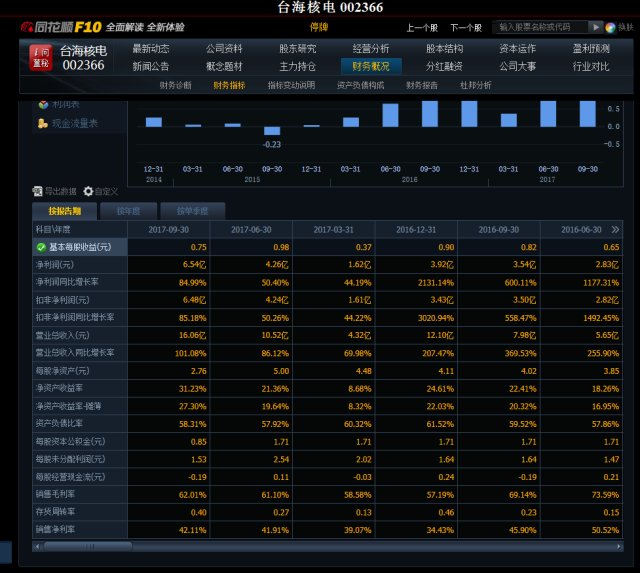This screenshot has width=640, height=573.
Task: Open 现金流量表 in left sidebar
Action: click(75, 123)
